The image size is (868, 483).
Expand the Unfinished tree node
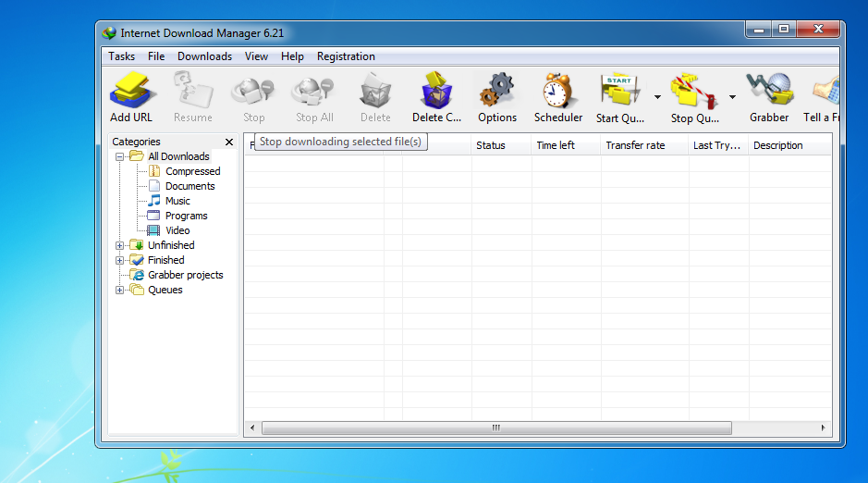click(x=119, y=245)
